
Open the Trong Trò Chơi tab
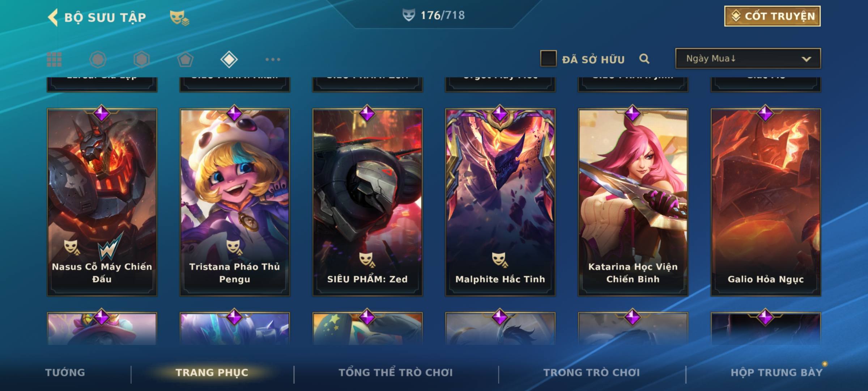[x=592, y=373]
